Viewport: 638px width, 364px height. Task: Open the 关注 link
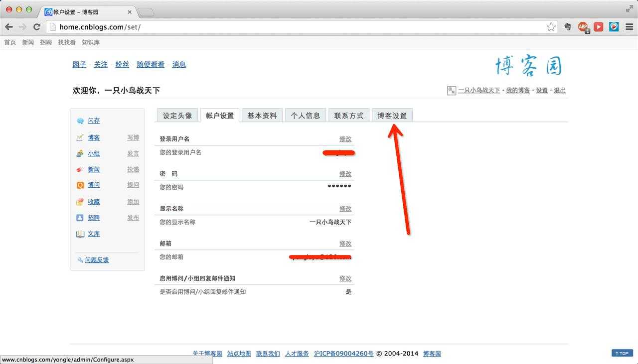click(x=101, y=65)
